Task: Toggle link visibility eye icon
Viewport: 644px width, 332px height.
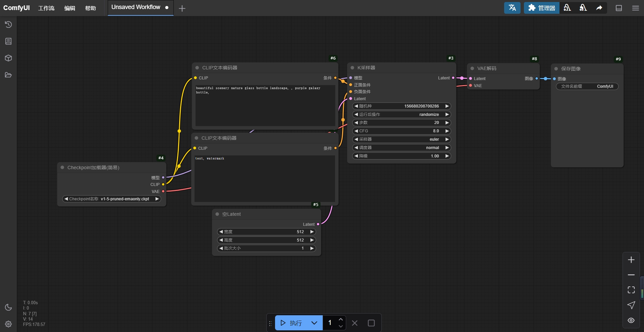Action: tap(631, 320)
